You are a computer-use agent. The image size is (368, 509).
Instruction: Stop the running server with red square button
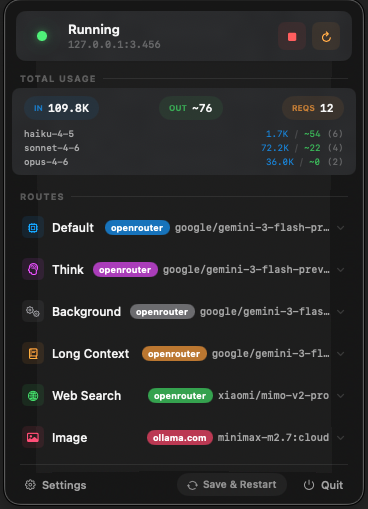[292, 36]
